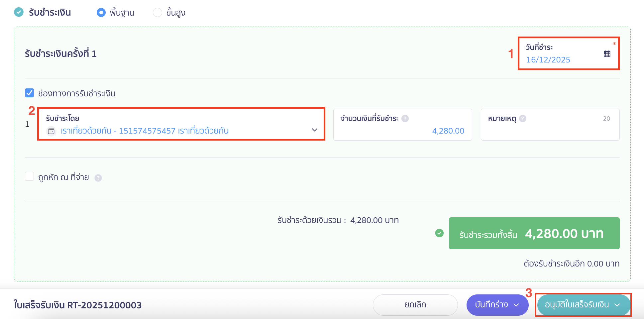Select the พื้นฐาน radio button
The height and width of the screenshot is (319, 644).
(101, 12)
